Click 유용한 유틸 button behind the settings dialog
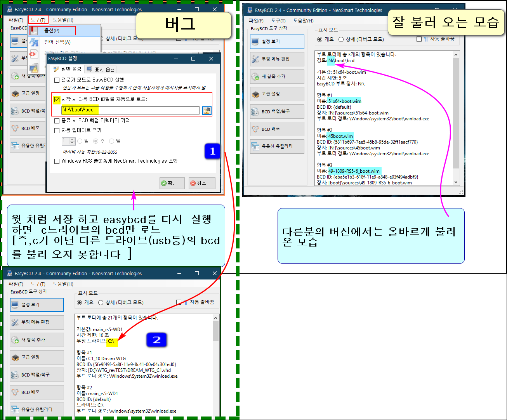Viewport: 507px width, 420px height. point(28,146)
